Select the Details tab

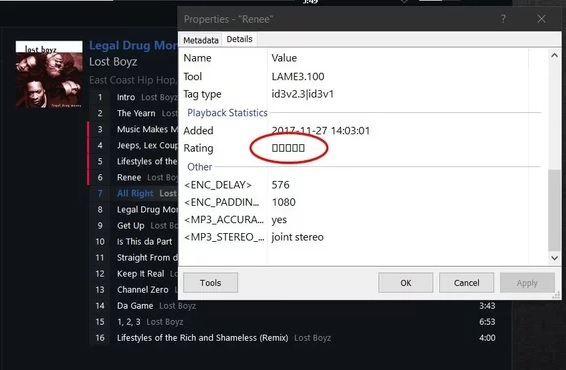click(239, 39)
